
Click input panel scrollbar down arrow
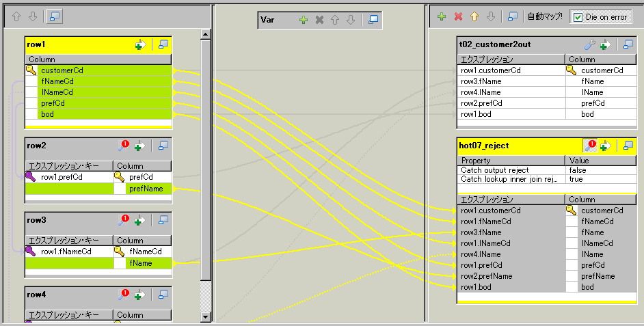coord(206,316)
